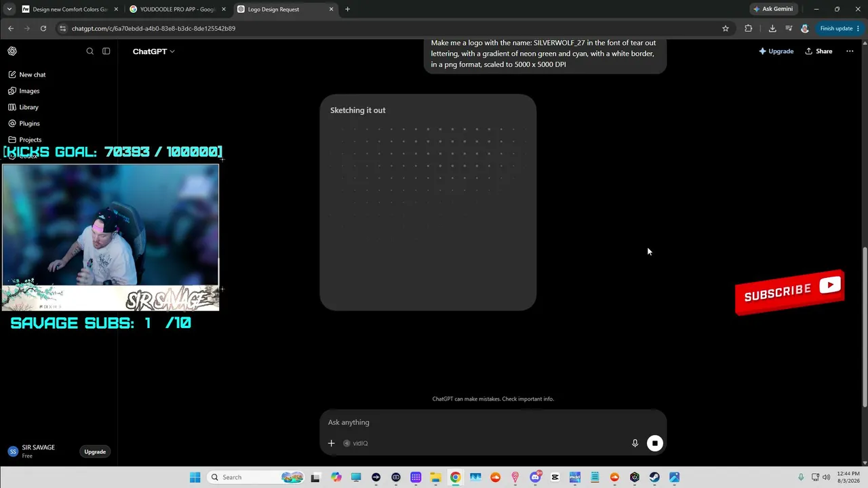This screenshot has height=488, width=868.
Task: Add attachment with the plus icon
Action: [x=332, y=443]
